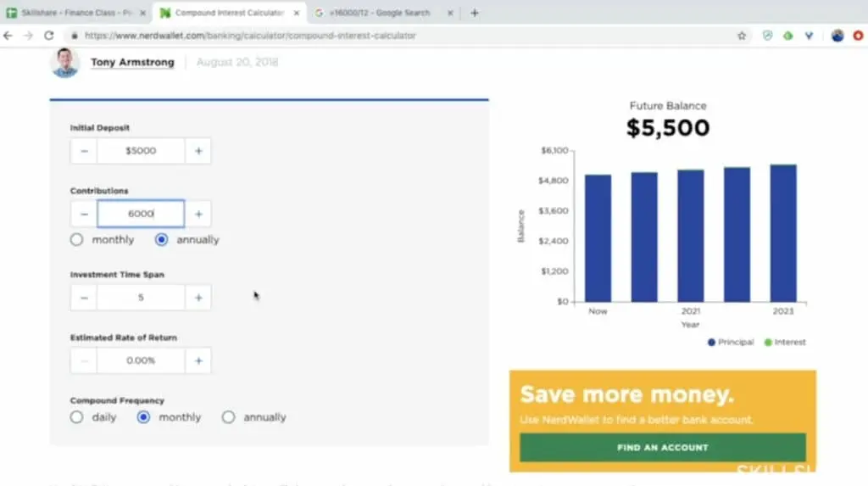Open Tony Armstrong author link

point(132,62)
